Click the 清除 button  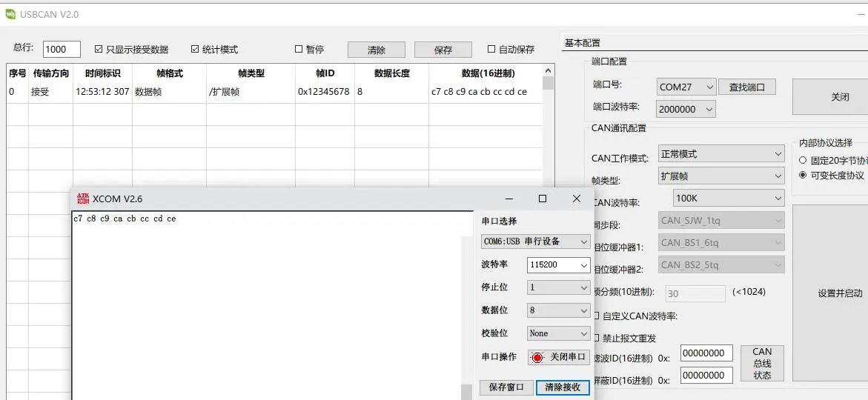[x=377, y=50]
